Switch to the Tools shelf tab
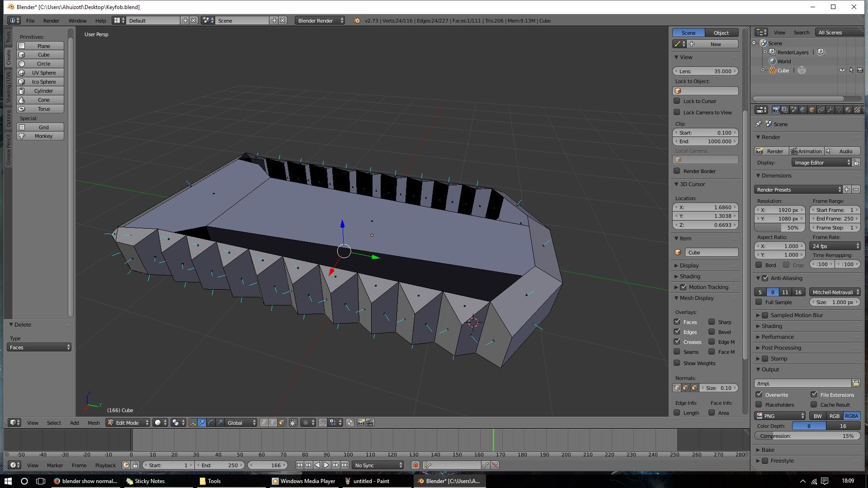The width and height of the screenshot is (868, 488). pos(8,37)
